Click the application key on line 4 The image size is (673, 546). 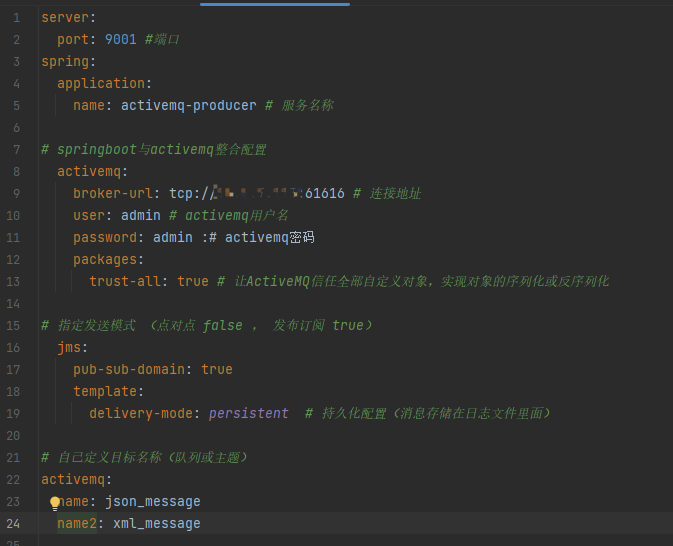pos(100,83)
